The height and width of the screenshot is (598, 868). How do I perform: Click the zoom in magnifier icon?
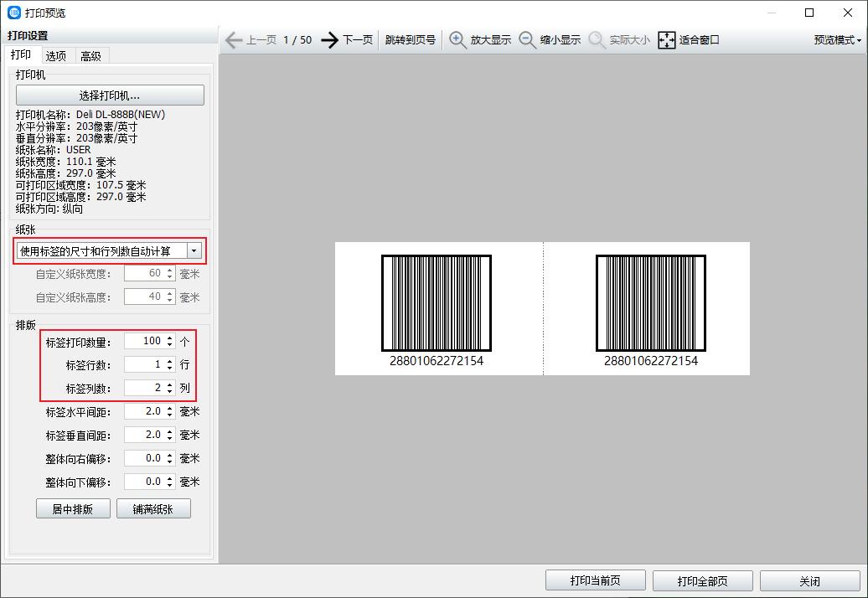point(458,39)
